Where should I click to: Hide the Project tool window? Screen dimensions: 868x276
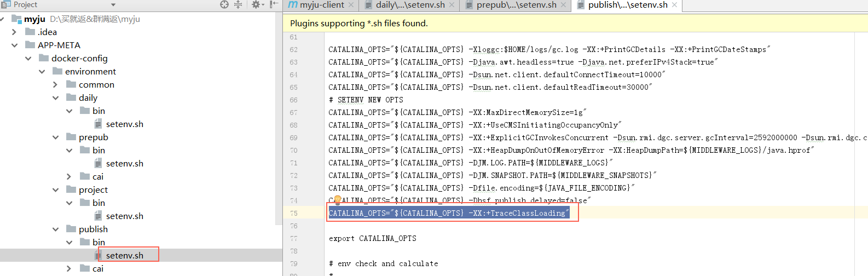(x=274, y=4)
